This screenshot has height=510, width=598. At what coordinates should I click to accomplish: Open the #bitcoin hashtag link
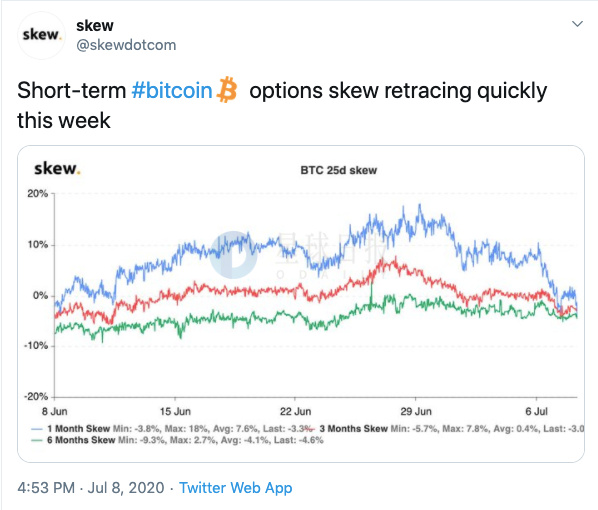coord(172,91)
